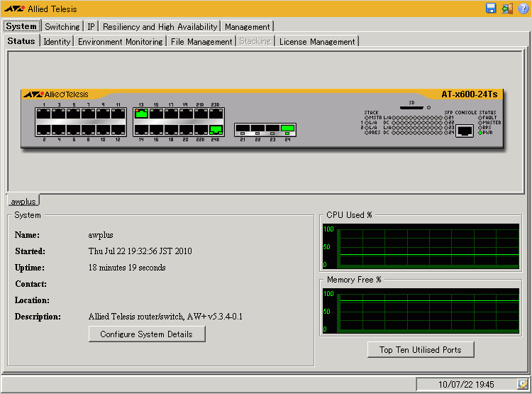This screenshot has width=532, height=394.
Task: Click Top Ten Utilised Ports button
Action: tap(421, 349)
